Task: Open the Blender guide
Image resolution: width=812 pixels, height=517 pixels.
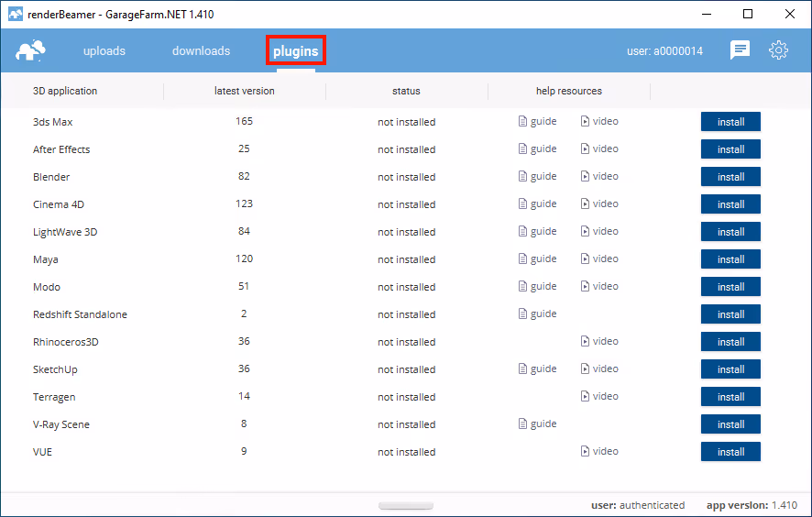Action: [x=538, y=176]
